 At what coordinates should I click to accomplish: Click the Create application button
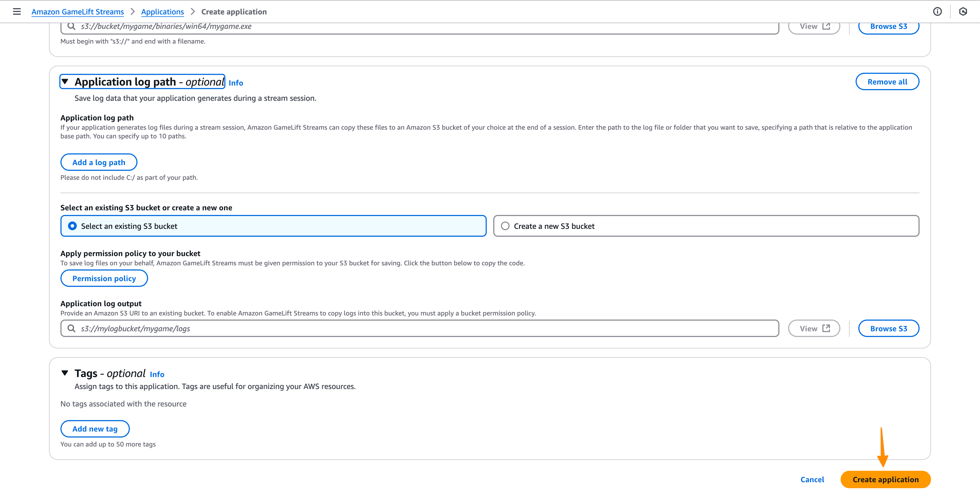(885, 479)
